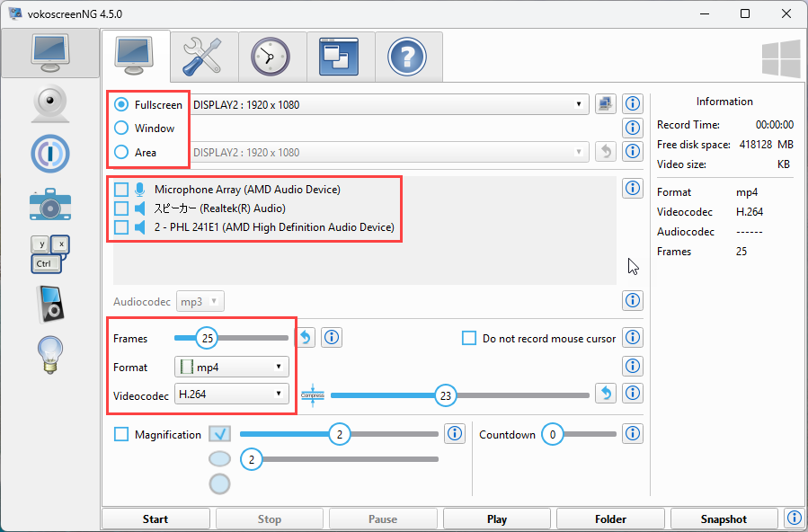Screen dimensions: 808x532
Task: Show info for Magnification
Action: click(454, 434)
